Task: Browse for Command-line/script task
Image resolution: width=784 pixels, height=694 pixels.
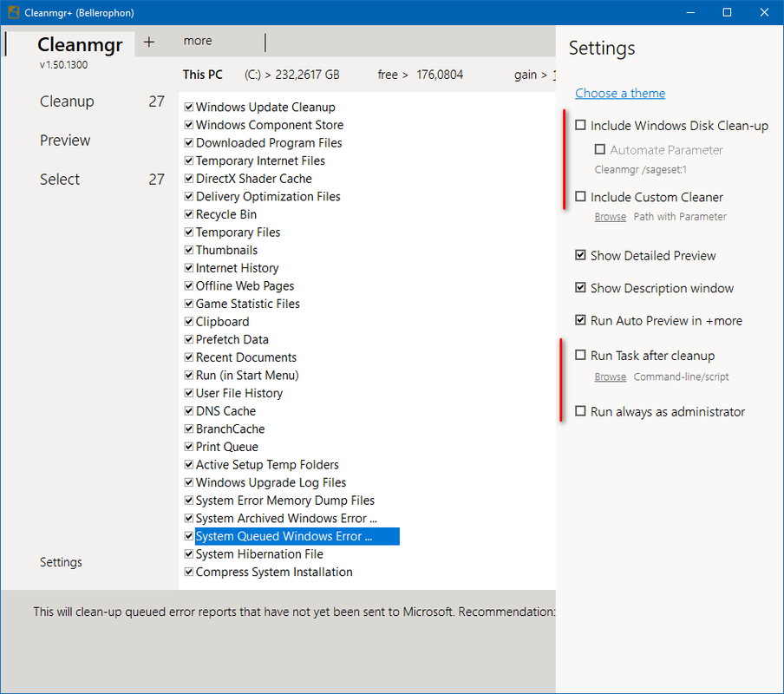Action: [x=610, y=377]
